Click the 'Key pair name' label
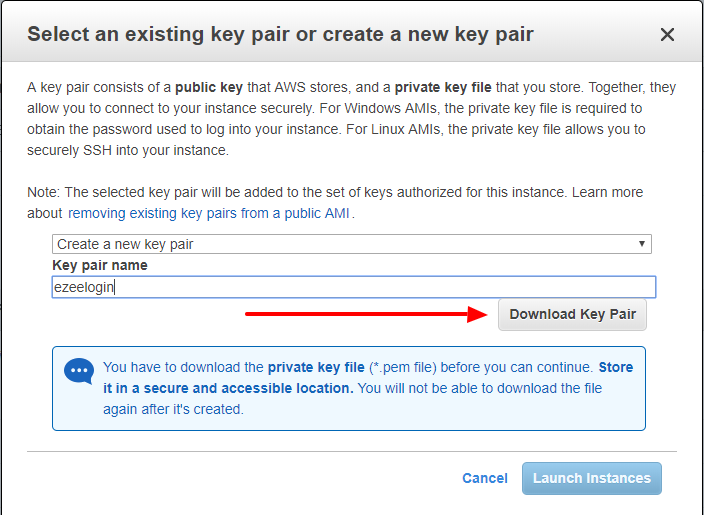Screen dimensions: 704x515 [100, 265]
